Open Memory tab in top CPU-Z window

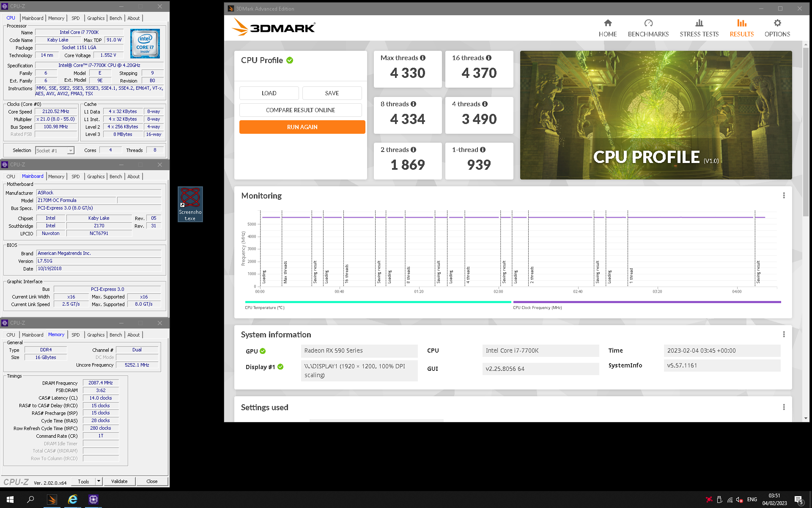56,18
